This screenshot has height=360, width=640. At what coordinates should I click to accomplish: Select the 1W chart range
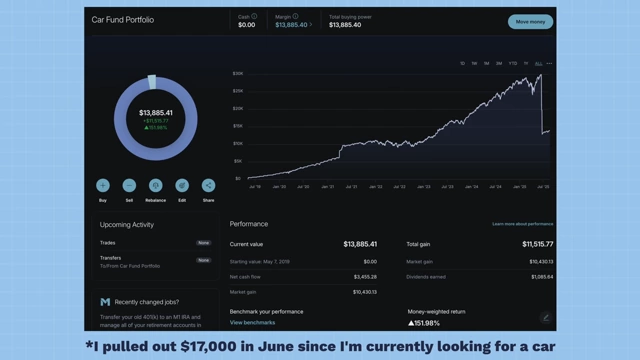474,63
